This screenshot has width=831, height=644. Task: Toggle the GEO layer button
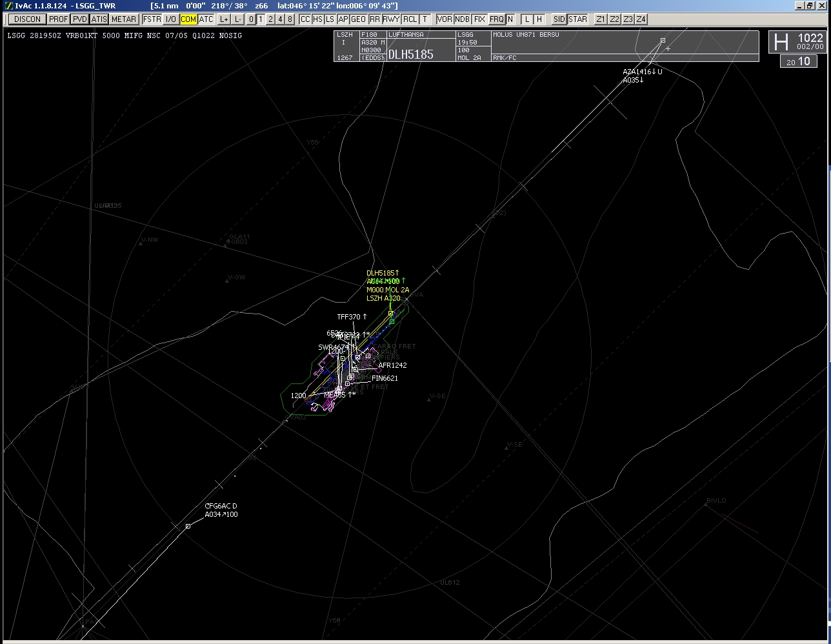point(358,19)
